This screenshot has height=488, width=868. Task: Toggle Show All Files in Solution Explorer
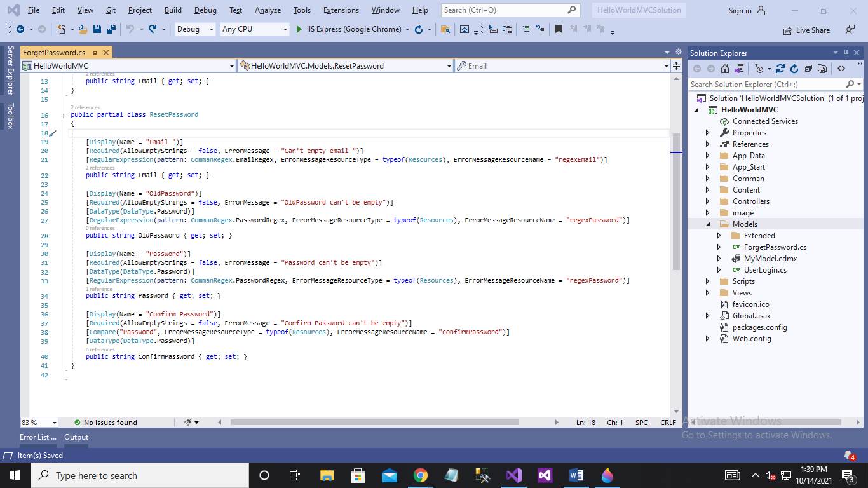822,69
